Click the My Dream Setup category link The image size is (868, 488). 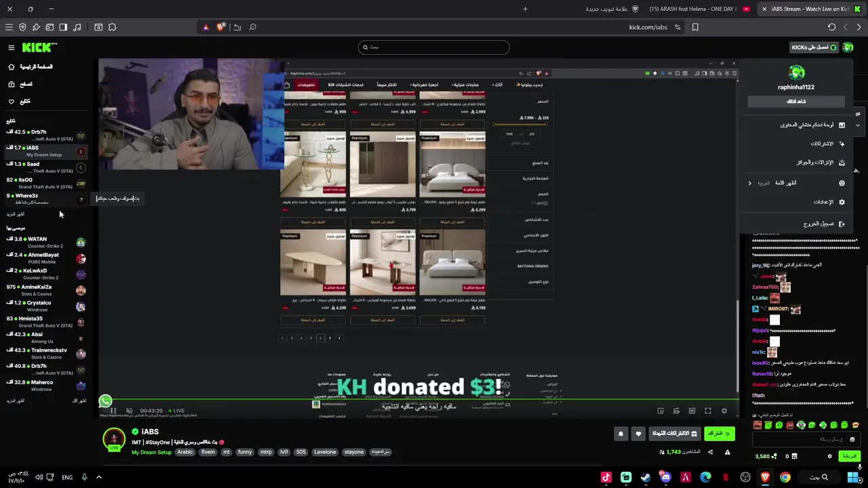coord(151,452)
